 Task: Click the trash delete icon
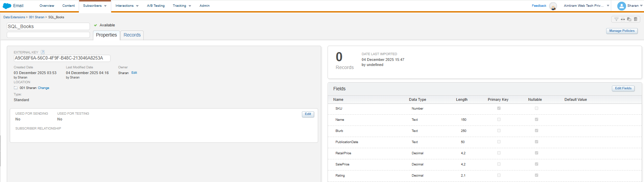pyautogui.click(x=636, y=19)
